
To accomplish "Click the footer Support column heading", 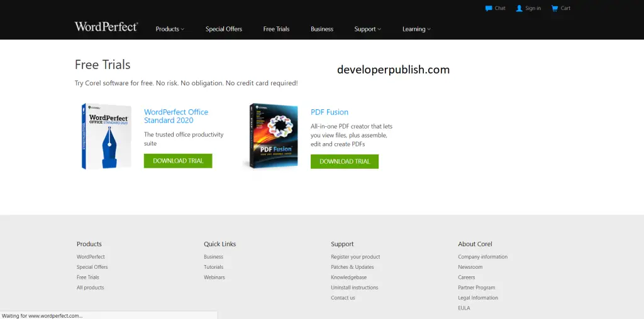I will coord(342,244).
